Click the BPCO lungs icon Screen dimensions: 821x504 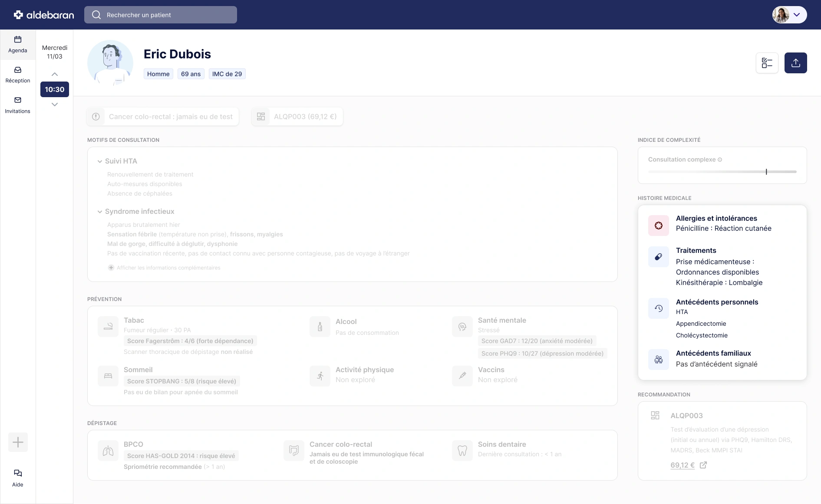point(108,451)
